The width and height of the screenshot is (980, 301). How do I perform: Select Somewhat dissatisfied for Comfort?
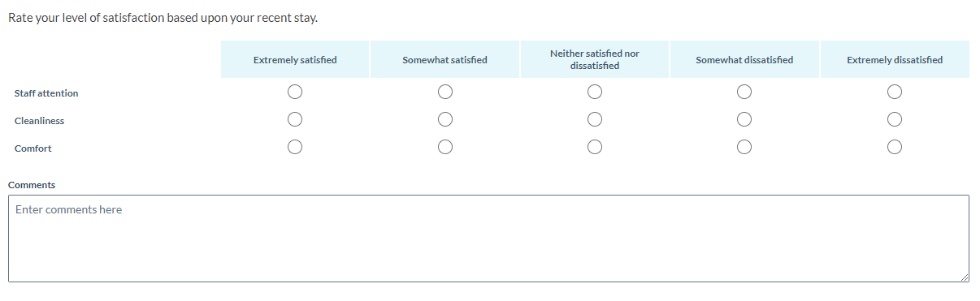click(744, 148)
